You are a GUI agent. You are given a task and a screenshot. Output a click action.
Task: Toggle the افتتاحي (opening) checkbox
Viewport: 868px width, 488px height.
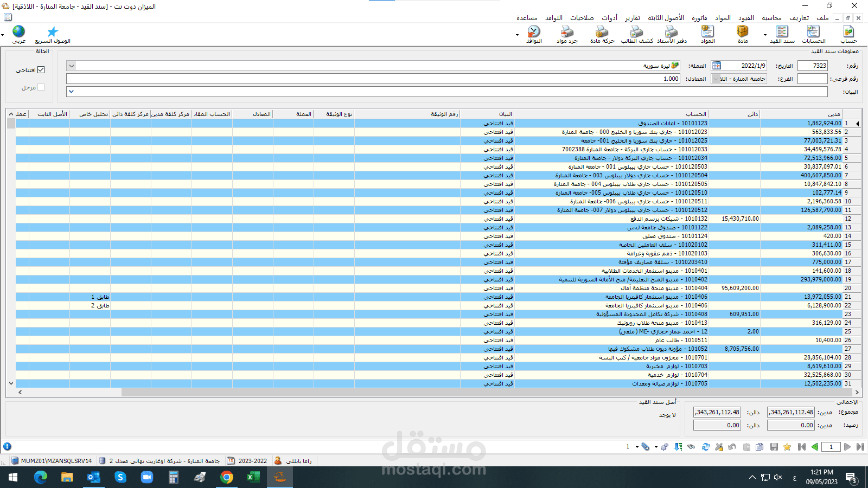pos(41,70)
